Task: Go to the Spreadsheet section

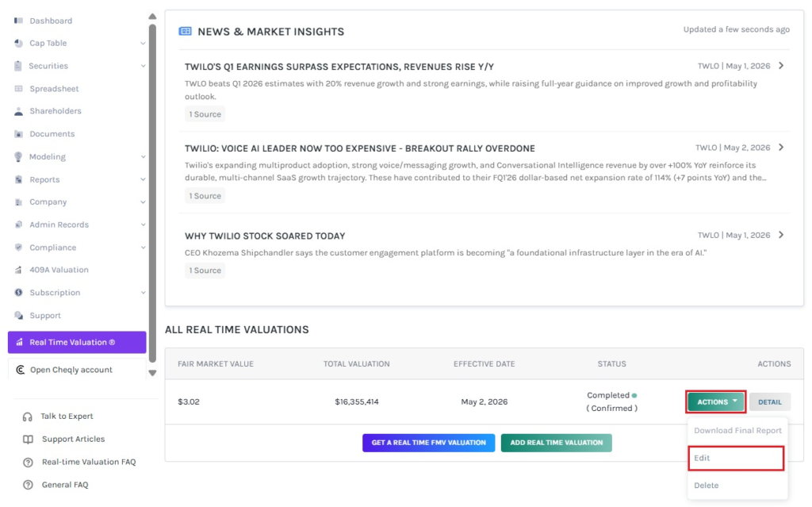Action: (x=54, y=89)
